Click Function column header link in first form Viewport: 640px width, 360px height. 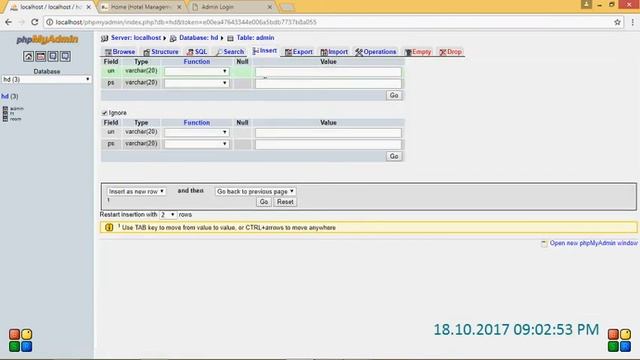(x=197, y=62)
